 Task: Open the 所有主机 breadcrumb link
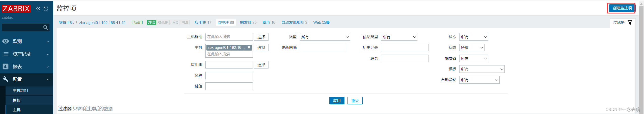(x=66, y=23)
